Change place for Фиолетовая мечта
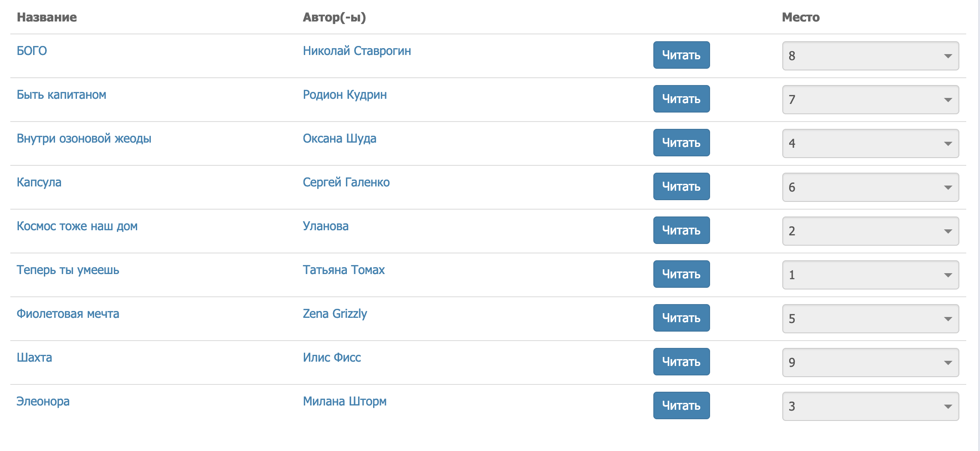 point(870,319)
